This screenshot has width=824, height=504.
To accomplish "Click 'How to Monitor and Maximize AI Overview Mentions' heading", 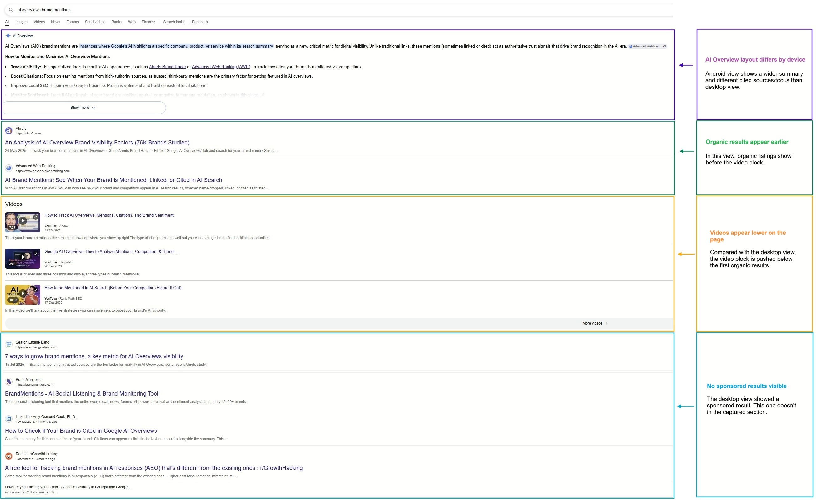I will pos(58,57).
